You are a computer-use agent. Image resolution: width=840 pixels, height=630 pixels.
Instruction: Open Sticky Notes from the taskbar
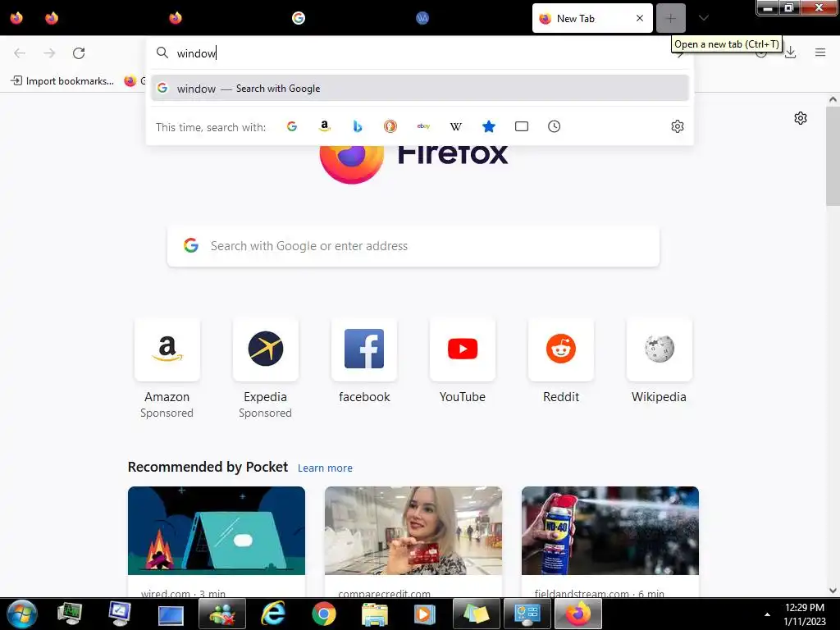[x=477, y=614]
